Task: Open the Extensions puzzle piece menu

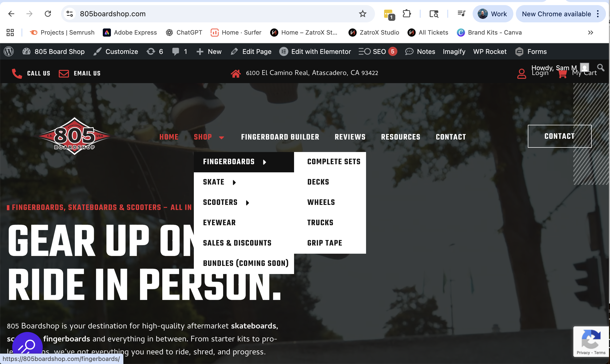Action: pos(407,14)
